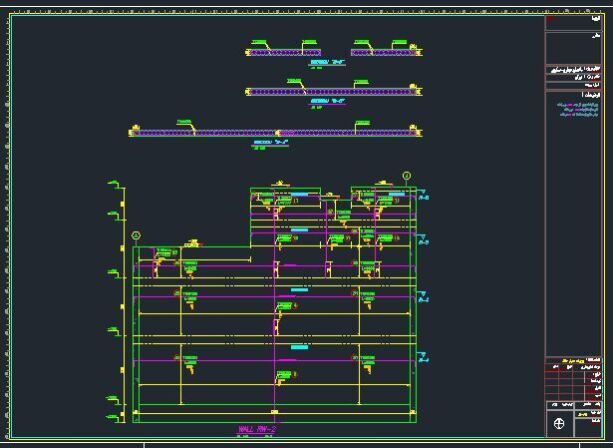Select the WALL RW-2 title label
The height and width of the screenshot is (448, 613).
(256, 430)
